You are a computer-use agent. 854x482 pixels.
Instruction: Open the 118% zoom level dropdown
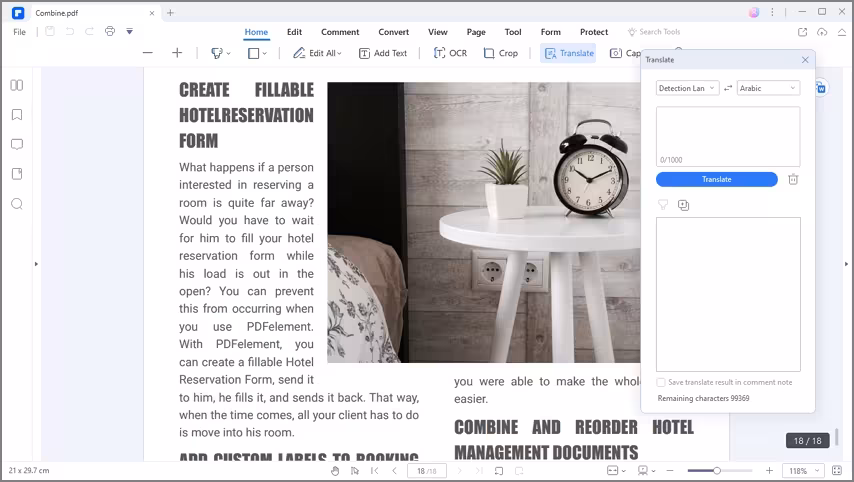(x=803, y=471)
